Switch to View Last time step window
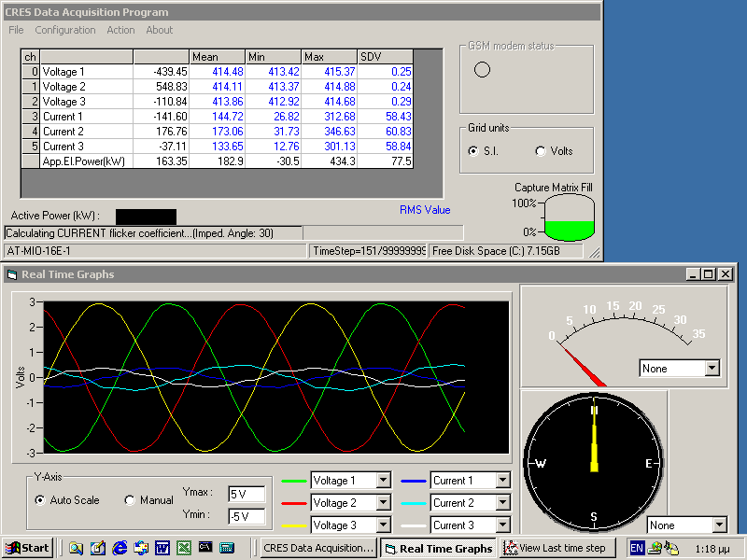 click(x=555, y=548)
